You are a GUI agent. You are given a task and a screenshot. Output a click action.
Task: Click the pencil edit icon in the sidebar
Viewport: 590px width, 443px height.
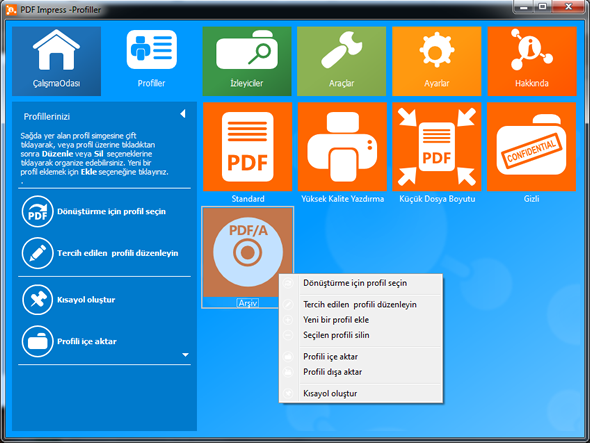[37, 253]
